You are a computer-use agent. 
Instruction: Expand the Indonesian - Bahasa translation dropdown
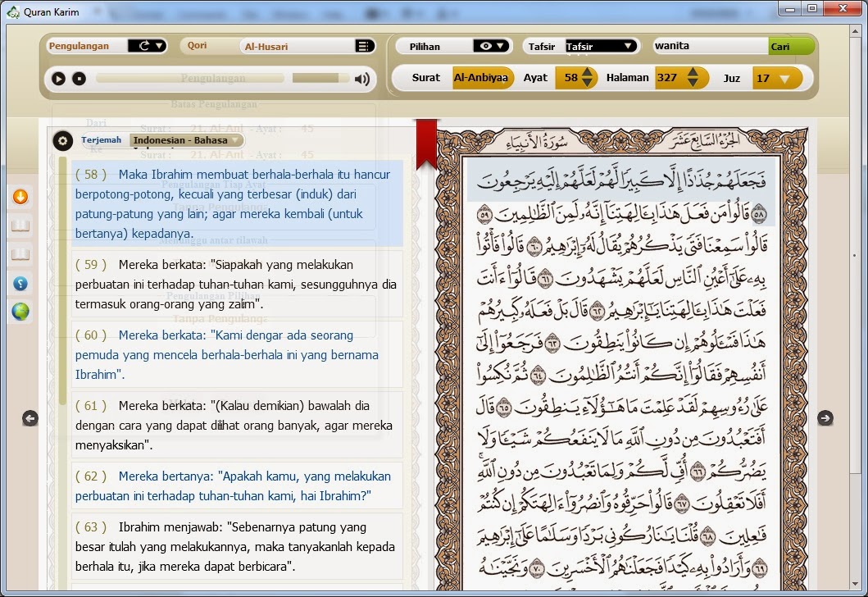(187, 140)
